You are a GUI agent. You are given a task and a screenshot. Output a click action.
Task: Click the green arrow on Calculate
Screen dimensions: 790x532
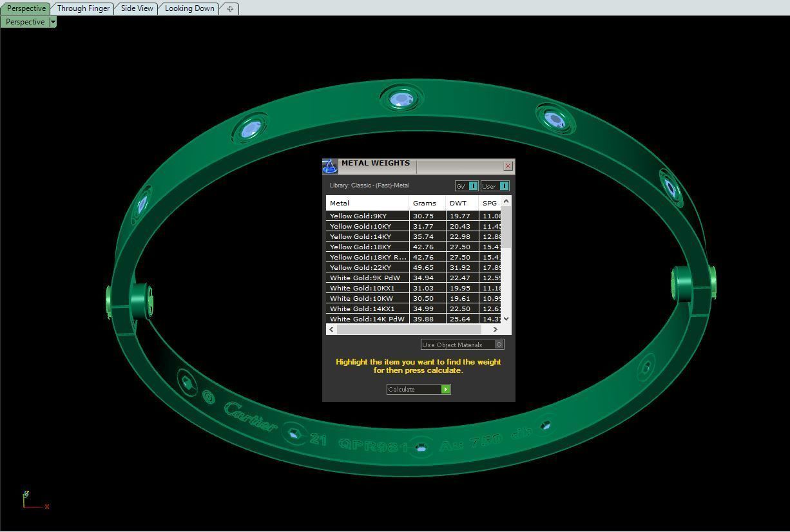pyautogui.click(x=445, y=389)
